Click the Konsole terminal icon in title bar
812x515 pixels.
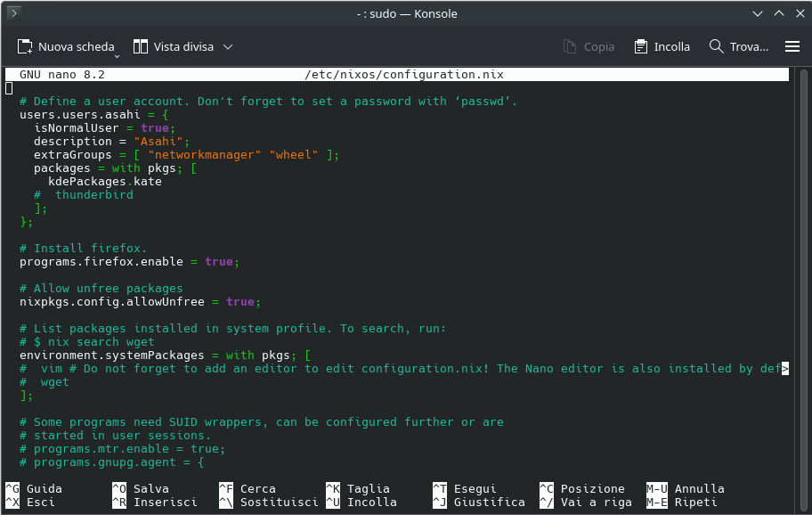click(13, 14)
